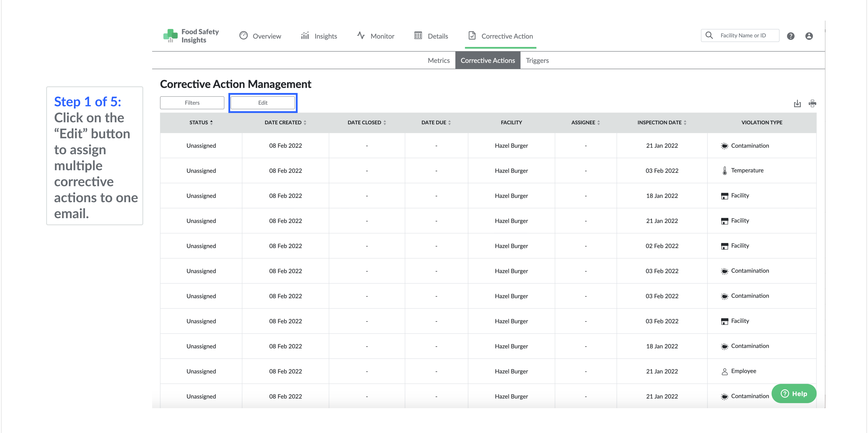868x433 pixels.
Task: Sort by Date Created column arrows
Action: (305, 123)
